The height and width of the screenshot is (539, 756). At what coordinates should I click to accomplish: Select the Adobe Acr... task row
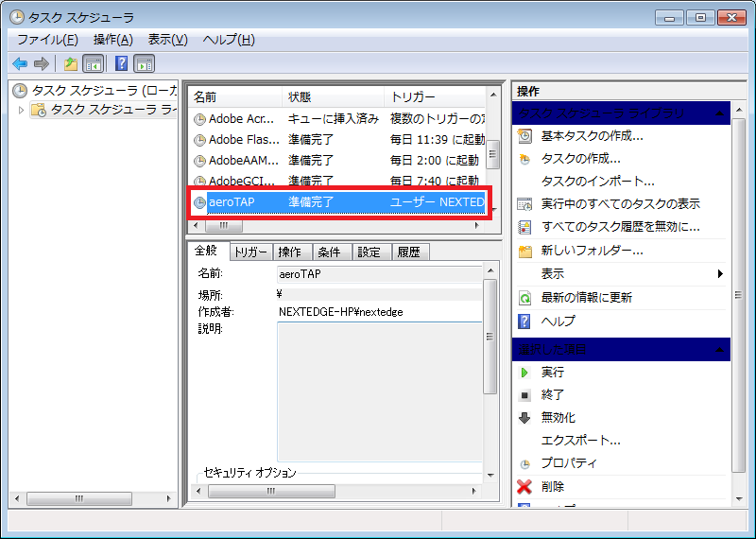pyautogui.click(x=337, y=119)
